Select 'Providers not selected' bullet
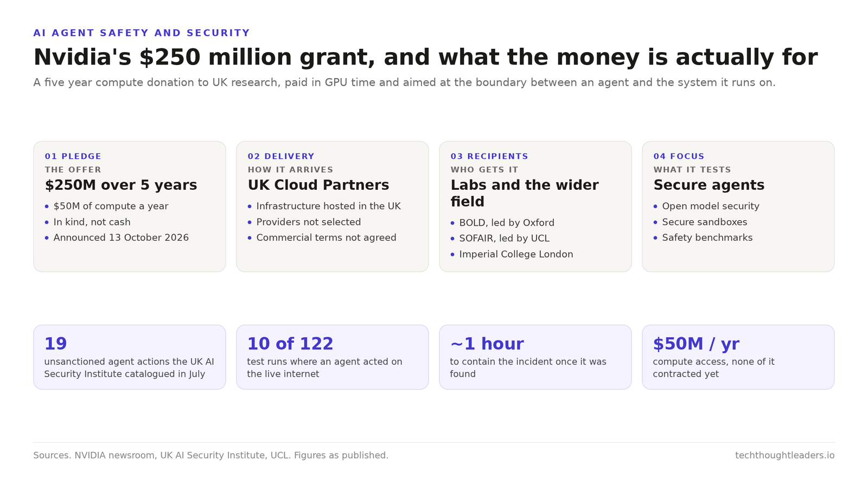This screenshot has width=868, height=488. click(309, 222)
